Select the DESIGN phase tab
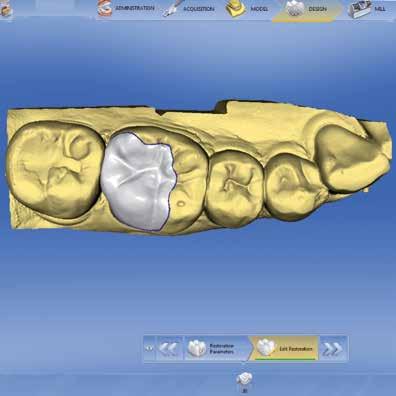The width and height of the screenshot is (396, 396). click(x=307, y=10)
